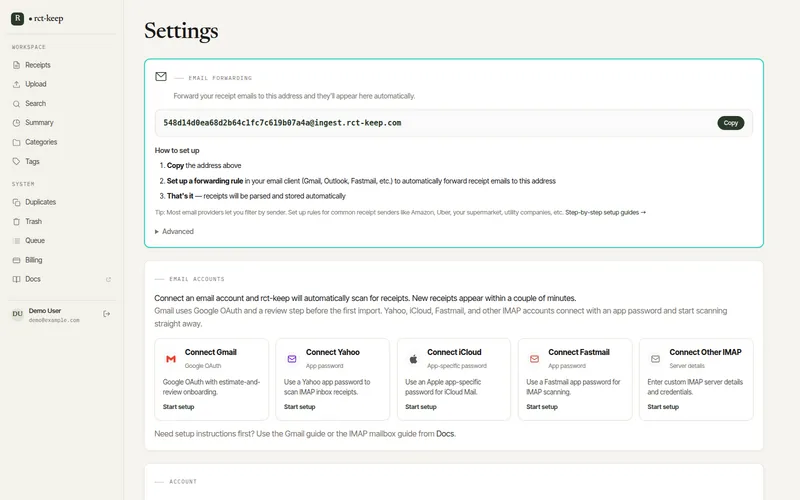The width and height of the screenshot is (800, 500).
Task: Click the Upload arrow icon
Action: [16, 84]
